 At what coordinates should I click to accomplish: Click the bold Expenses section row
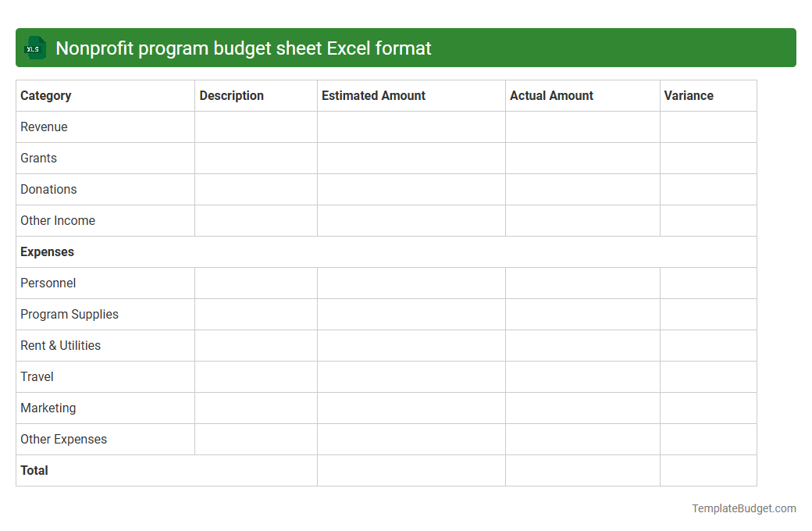click(x=48, y=251)
